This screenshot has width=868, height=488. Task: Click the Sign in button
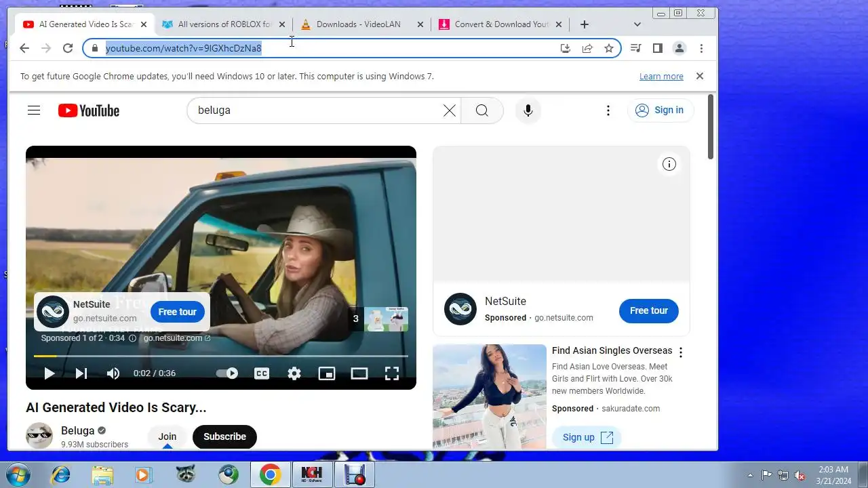(x=660, y=110)
